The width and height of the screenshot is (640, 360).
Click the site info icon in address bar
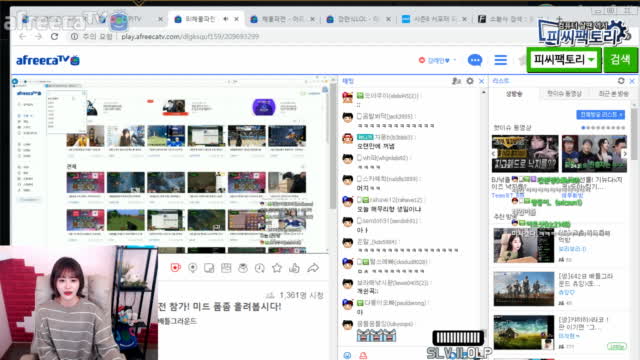[x=74, y=36]
